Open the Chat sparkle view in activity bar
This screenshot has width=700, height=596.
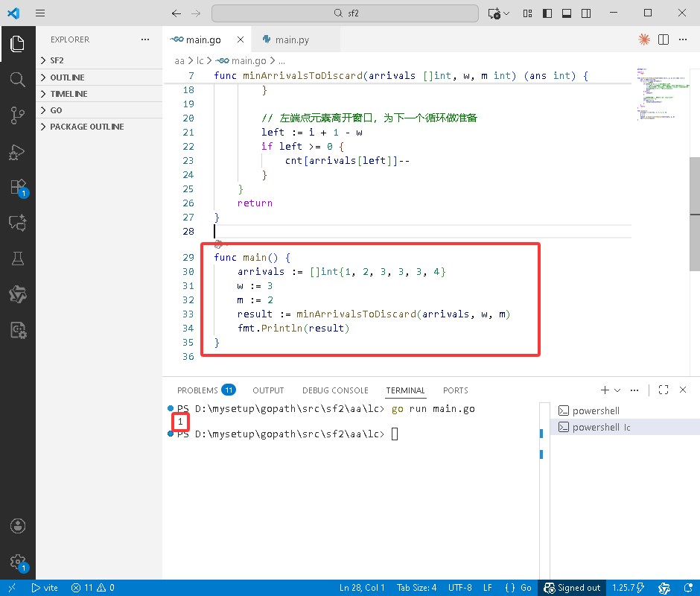pos(17,223)
